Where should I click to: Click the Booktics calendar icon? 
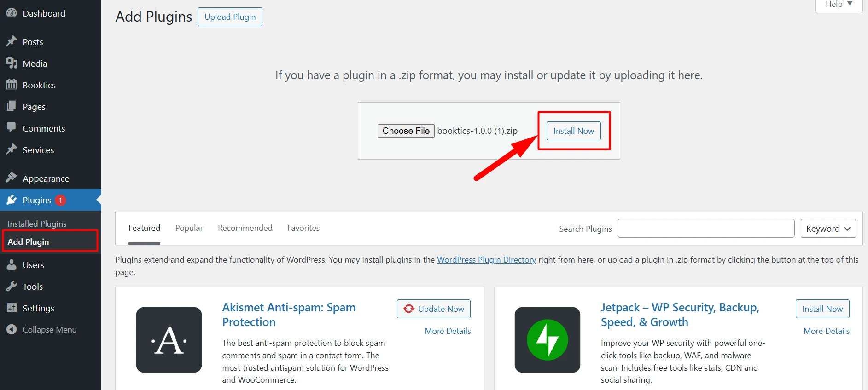coord(12,85)
